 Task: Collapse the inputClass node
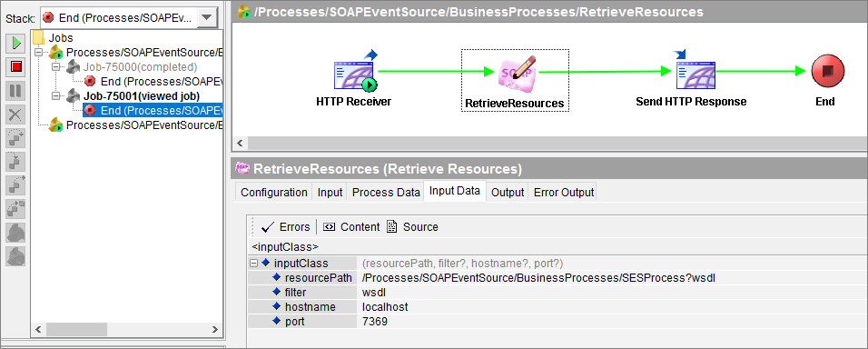click(253, 264)
